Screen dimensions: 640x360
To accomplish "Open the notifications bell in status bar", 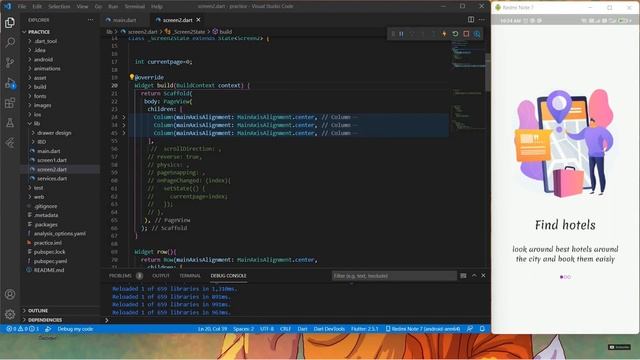I will click(482, 329).
